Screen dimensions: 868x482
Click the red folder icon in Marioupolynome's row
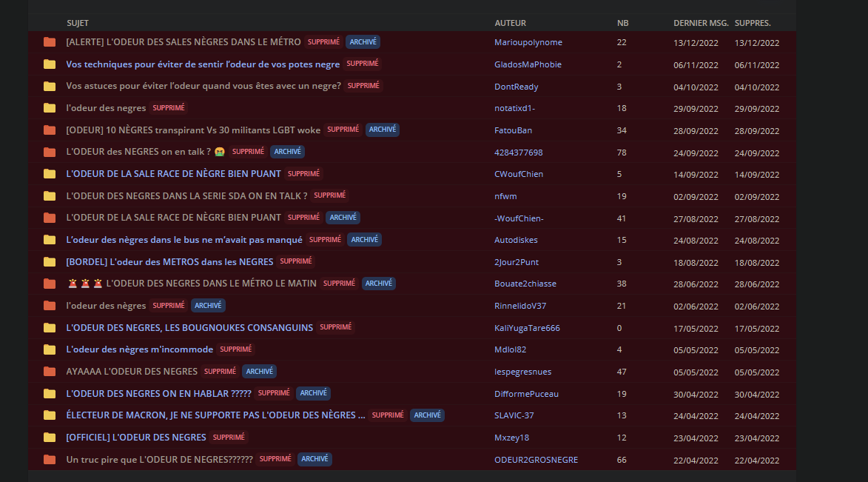(x=50, y=42)
